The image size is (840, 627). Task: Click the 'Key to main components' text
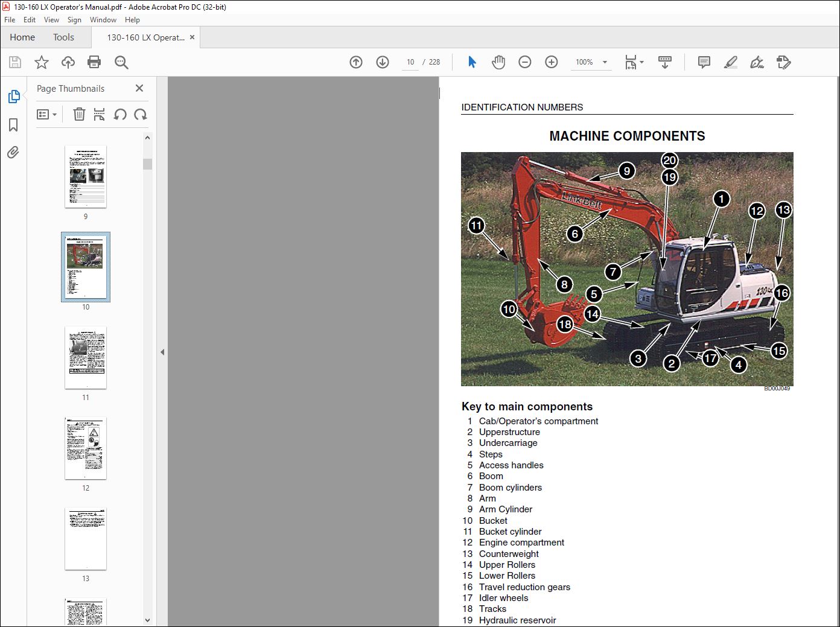(x=527, y=407)
